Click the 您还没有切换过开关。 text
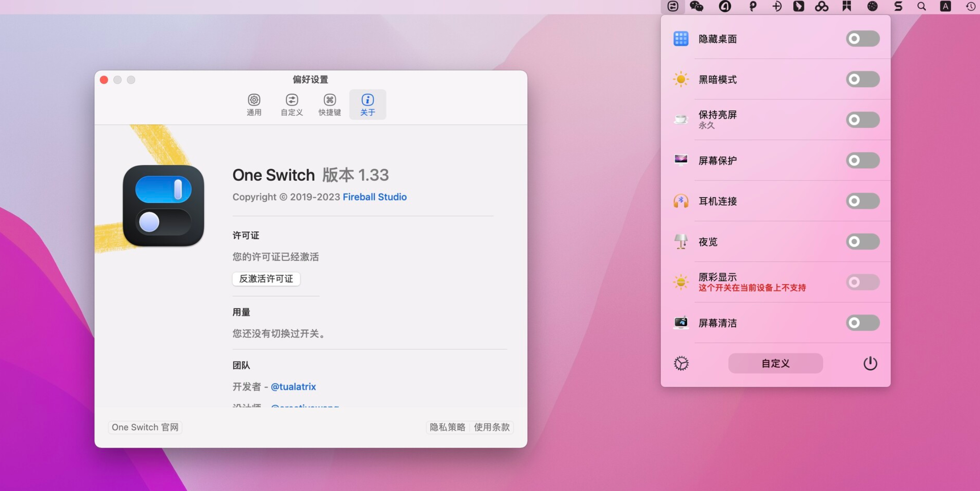The image size is (980, 491). (x=280, y=333)
